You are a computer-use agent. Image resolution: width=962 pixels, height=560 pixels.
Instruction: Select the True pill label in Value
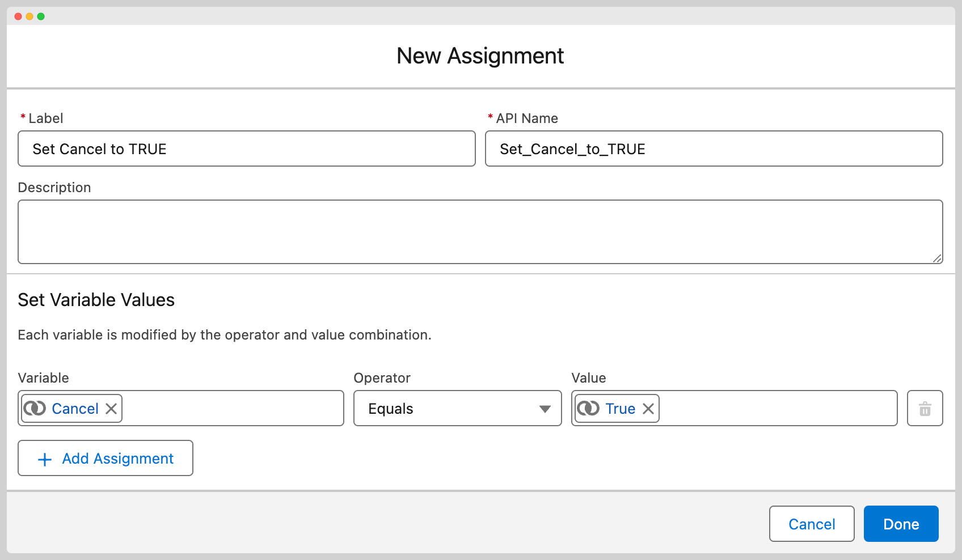tap(620, 409)
